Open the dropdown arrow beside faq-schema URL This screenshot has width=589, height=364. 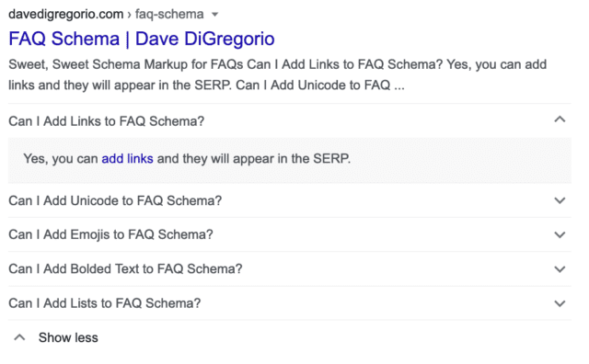click(214, 15)
